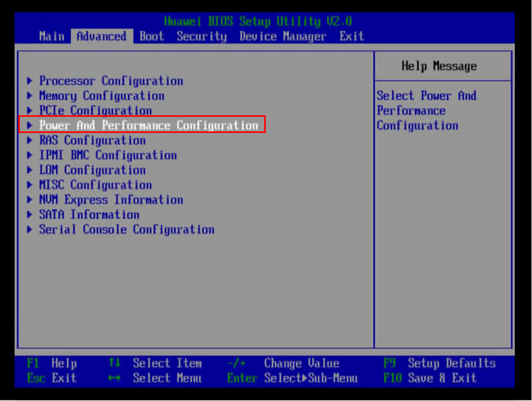Open the Boot tab
Image resolution: width=532 pixels, height=401 pixels.
click(152, 36)
